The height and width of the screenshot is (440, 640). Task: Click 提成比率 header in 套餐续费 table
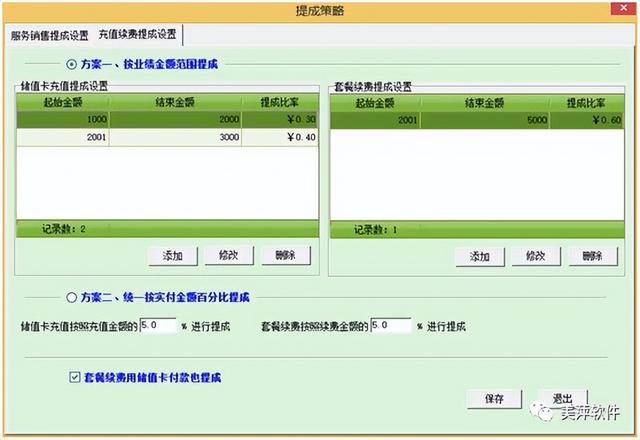[585, 103]
